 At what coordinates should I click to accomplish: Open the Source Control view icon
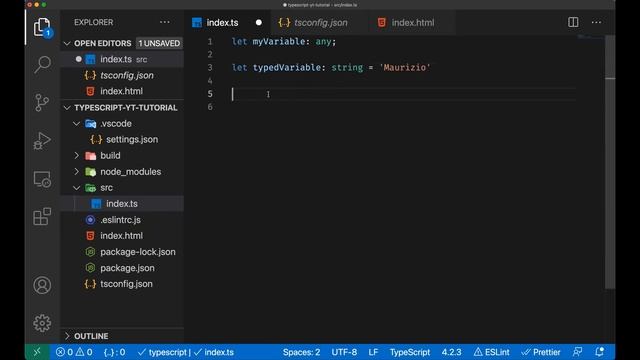pyautogui.click(x=42, y=102)
